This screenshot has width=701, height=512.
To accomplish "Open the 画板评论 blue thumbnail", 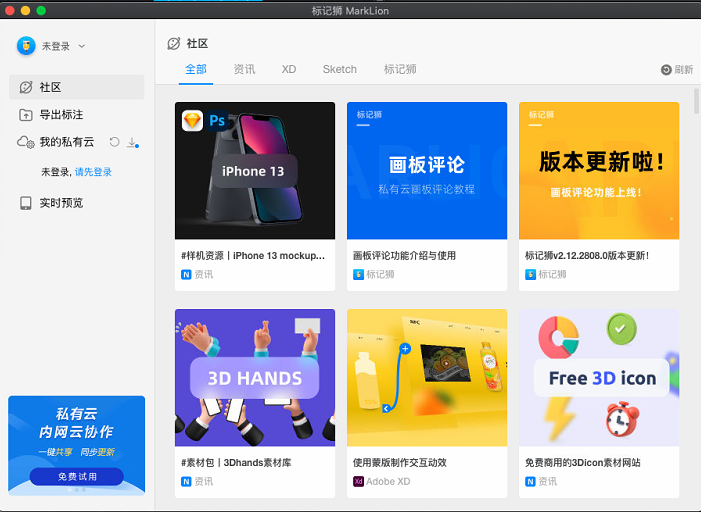I will tap(427, 170).
